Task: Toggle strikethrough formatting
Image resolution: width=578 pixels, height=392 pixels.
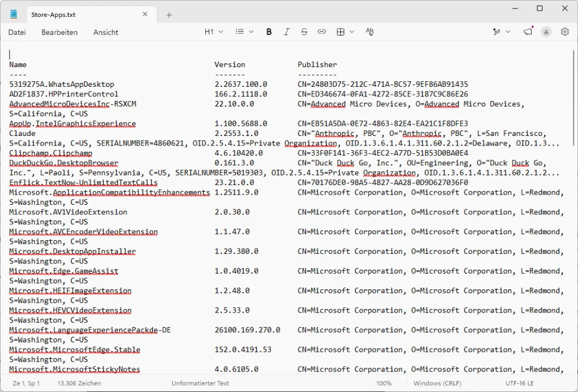Action: [x=304, y=32]
